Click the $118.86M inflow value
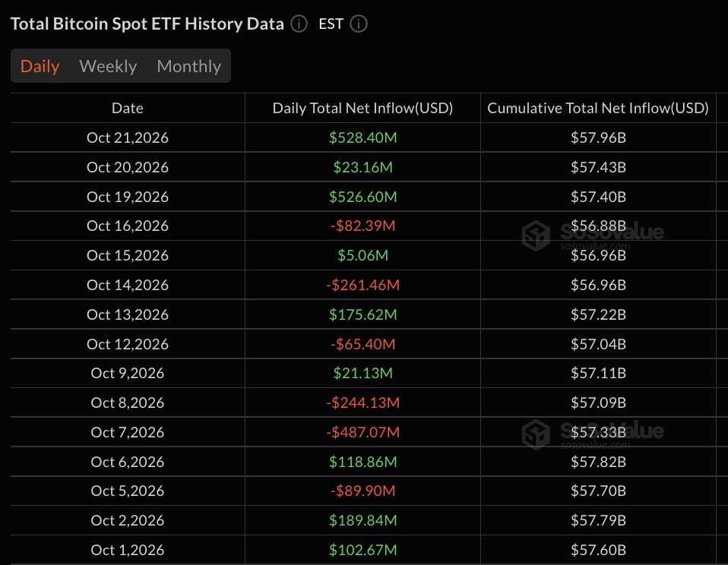Screen dimensions: 728x565 [363, 462]
